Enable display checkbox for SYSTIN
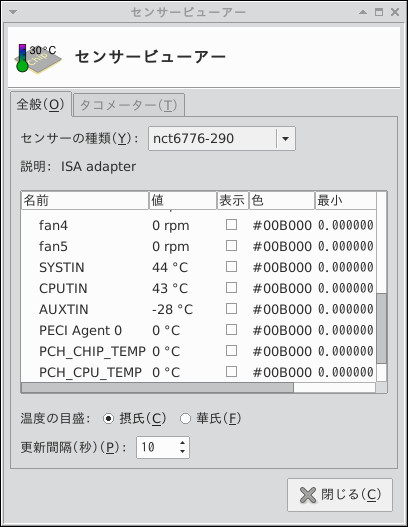Image resolution: width=408 pixels, height=527 pixels. tap(231, 267)
